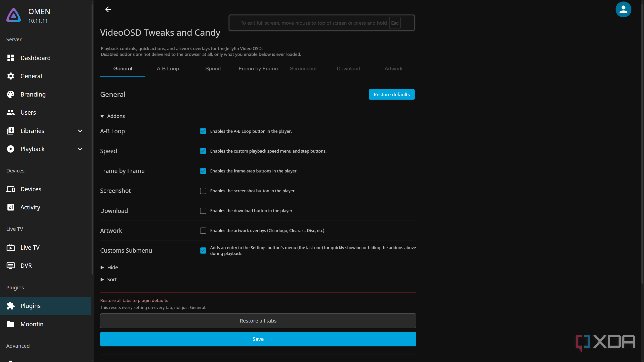The height and width of the screenshot is (362, 644).
Task: Open Plugins in the sidebar
Action: [x=45, y=306]
